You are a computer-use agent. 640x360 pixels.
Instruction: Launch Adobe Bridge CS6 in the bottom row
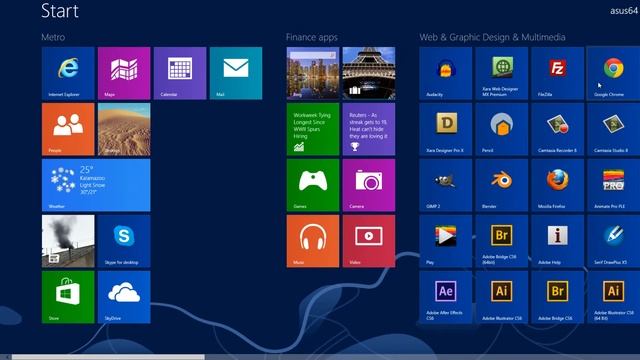(x=558, y=297)
